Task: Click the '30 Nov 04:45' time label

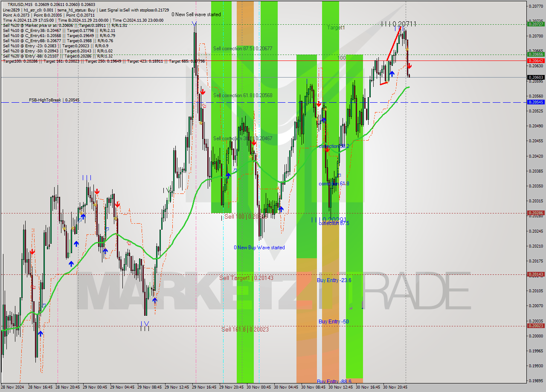Action: click(x=286, y=387)
